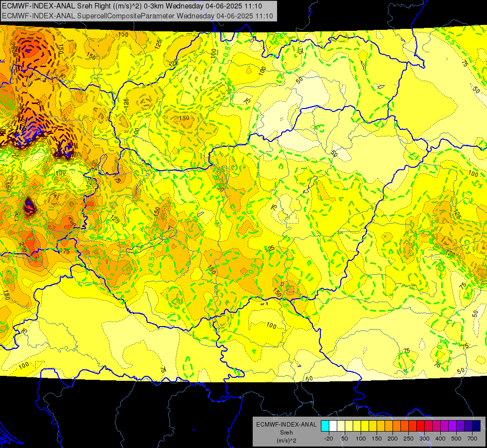Click the ECMWF-INDEX-ANAL text in the legend box
The height and width of the screenshot is (448, 487).
click(287, 425)
